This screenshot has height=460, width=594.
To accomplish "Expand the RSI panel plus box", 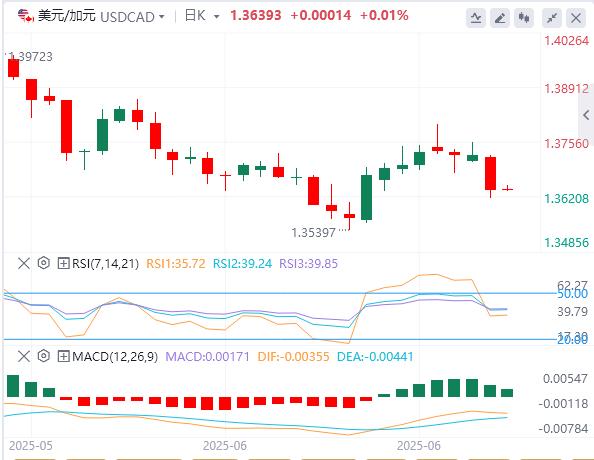I will pyautogui.click(x=63, y=263).
